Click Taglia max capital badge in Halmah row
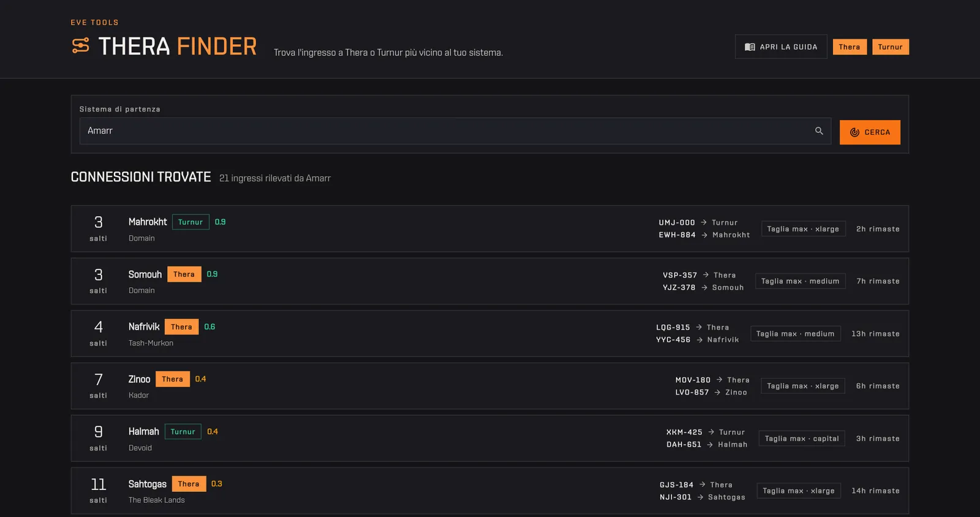The height and width of the screenshot is (517, 980). pyautogui.click(x=802, y=439)
